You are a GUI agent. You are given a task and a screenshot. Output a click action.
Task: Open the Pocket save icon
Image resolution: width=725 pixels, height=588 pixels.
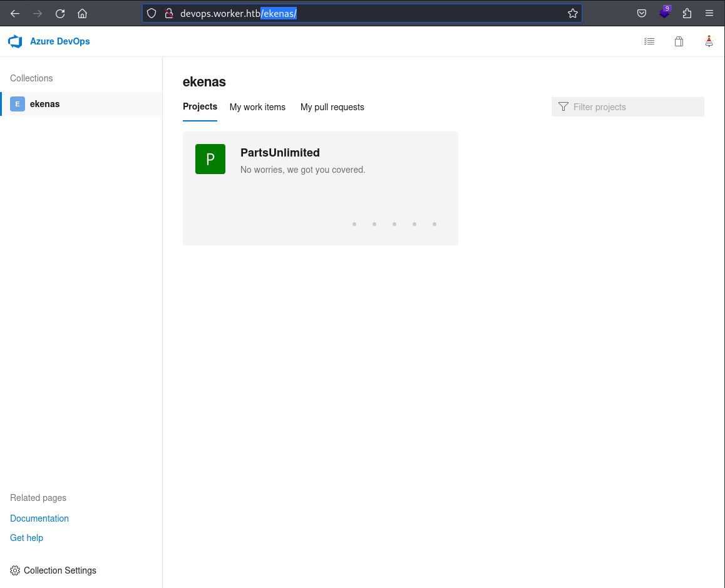tap(641, 13)
